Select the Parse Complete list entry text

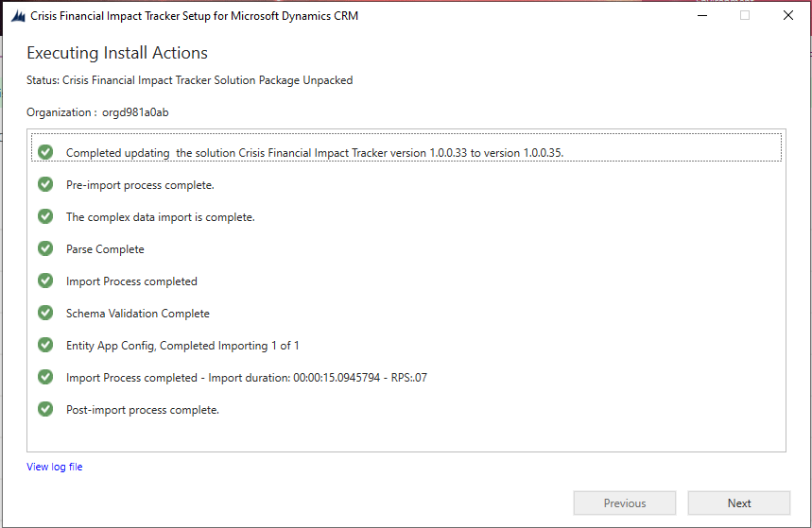click(x=105, y=249)
